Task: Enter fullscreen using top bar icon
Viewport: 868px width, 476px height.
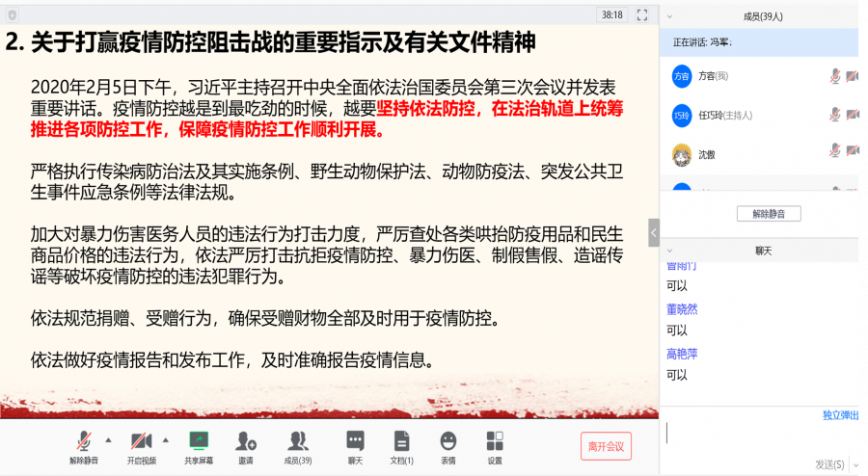Action: (642, 14)
